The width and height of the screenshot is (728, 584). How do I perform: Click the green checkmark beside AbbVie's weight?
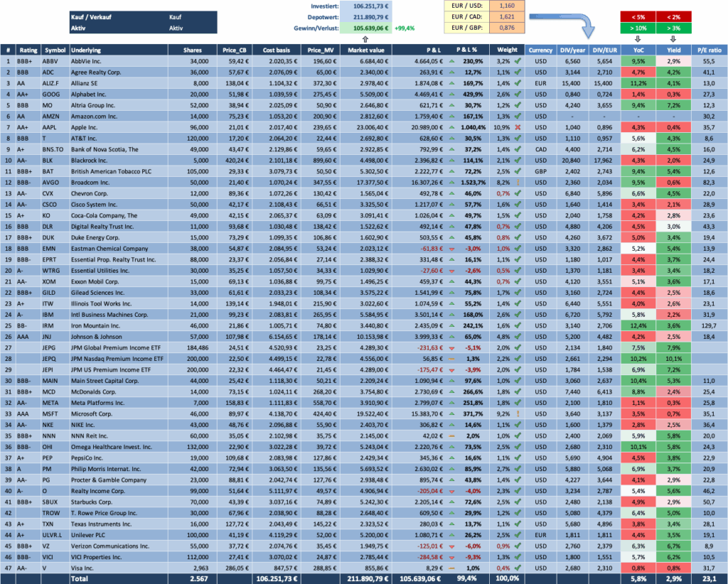point(518,61)
